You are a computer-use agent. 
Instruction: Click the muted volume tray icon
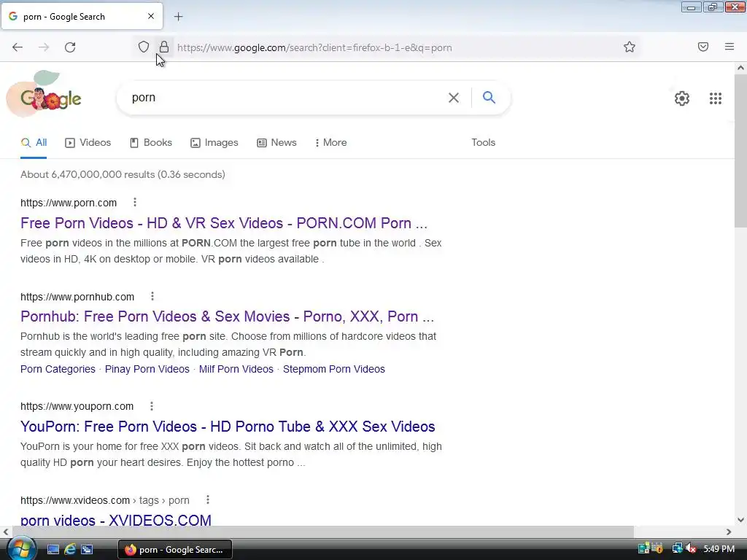point(692,548)
